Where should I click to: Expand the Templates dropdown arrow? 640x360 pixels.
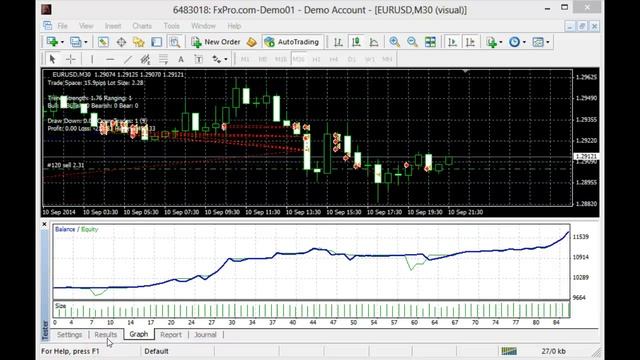(548, 42)
